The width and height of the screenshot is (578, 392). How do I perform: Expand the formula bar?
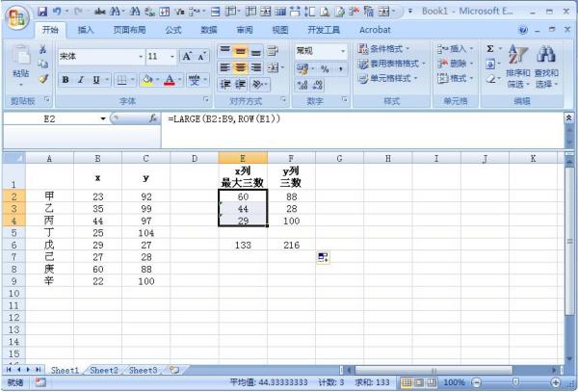coord(568,118)
